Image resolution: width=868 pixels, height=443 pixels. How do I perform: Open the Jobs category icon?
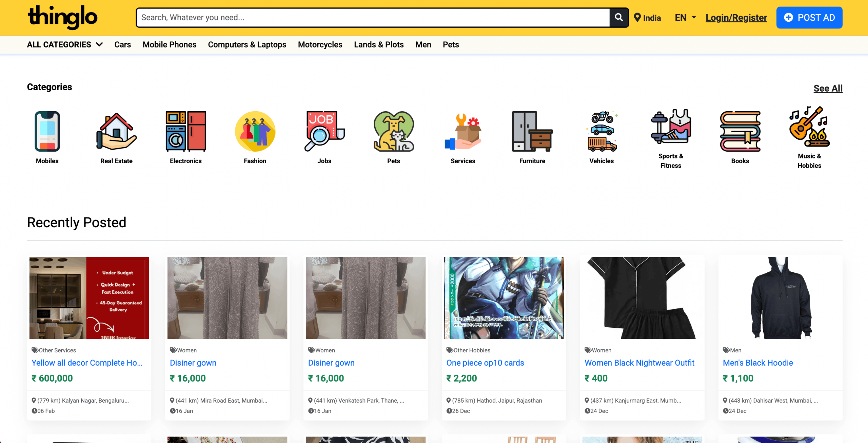(x=324, y=131)
